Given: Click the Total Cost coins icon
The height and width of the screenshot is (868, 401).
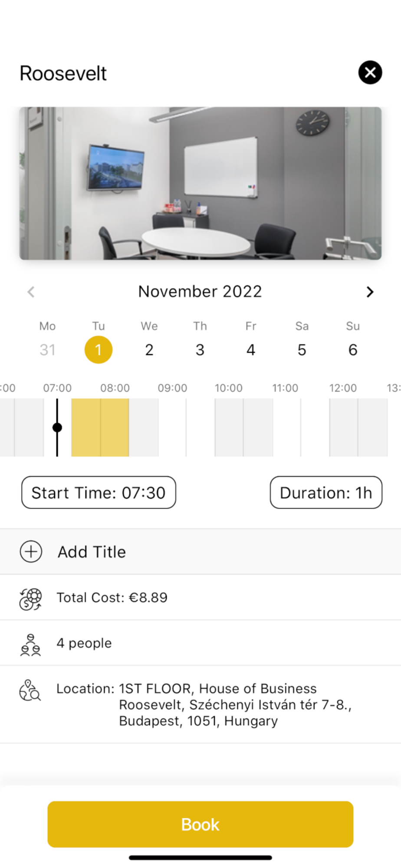Looking at the screenshot, I should click(x=30, y=599).
